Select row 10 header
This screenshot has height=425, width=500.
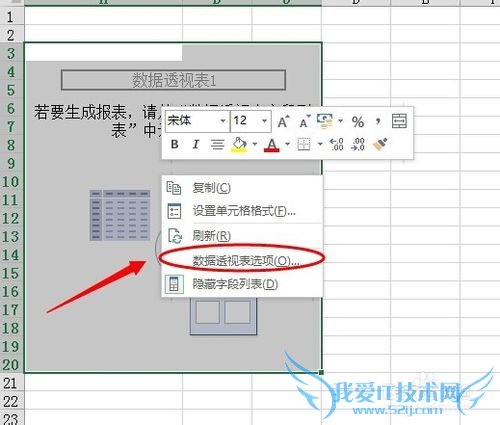click(x=11, y=182)
